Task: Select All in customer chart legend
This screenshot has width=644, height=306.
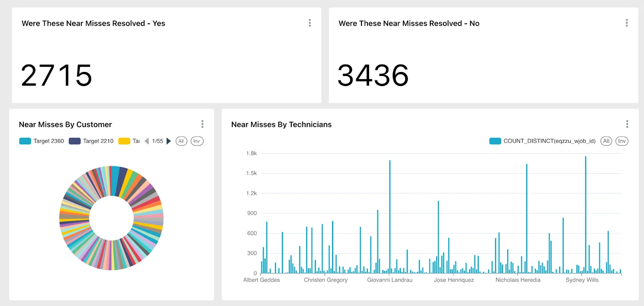Action: [181, 141]
